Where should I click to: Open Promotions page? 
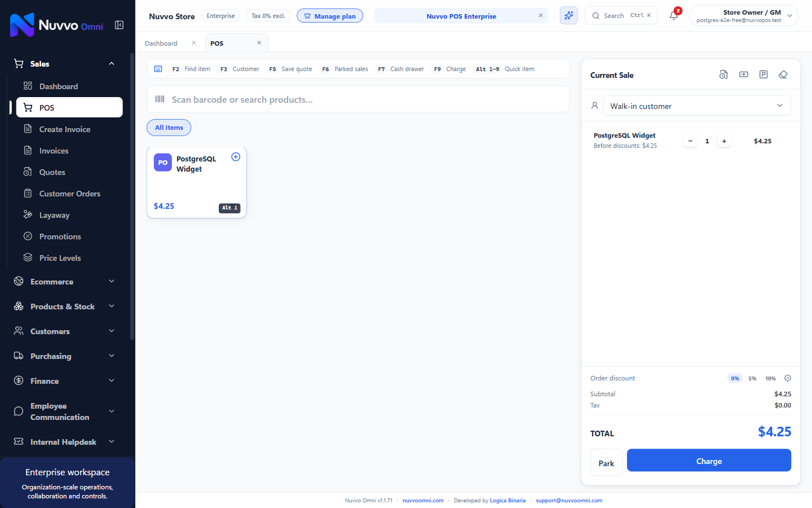point(69,237)
